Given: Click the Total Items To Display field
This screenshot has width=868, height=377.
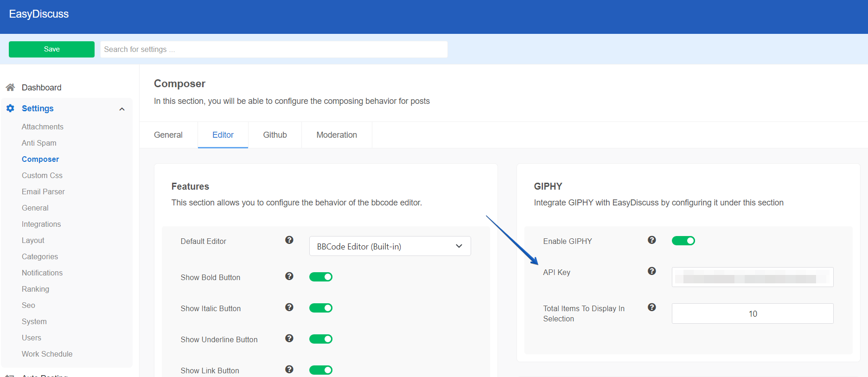Looking at the screenshot, I should point(753,313).
